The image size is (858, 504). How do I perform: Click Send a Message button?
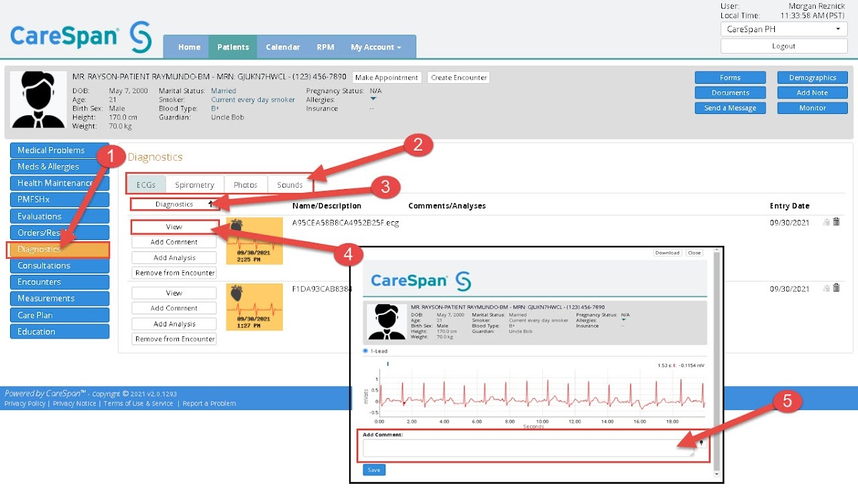[730, 108]
